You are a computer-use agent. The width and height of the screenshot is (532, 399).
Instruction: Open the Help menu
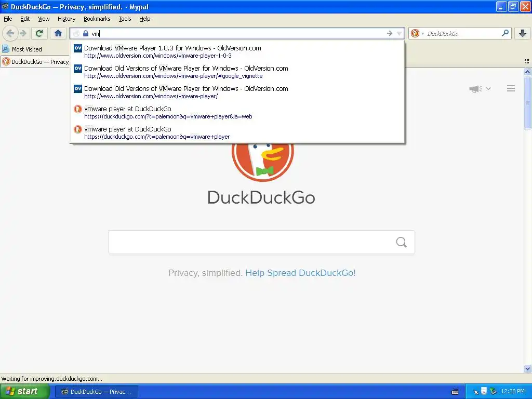tap(144, 19)
